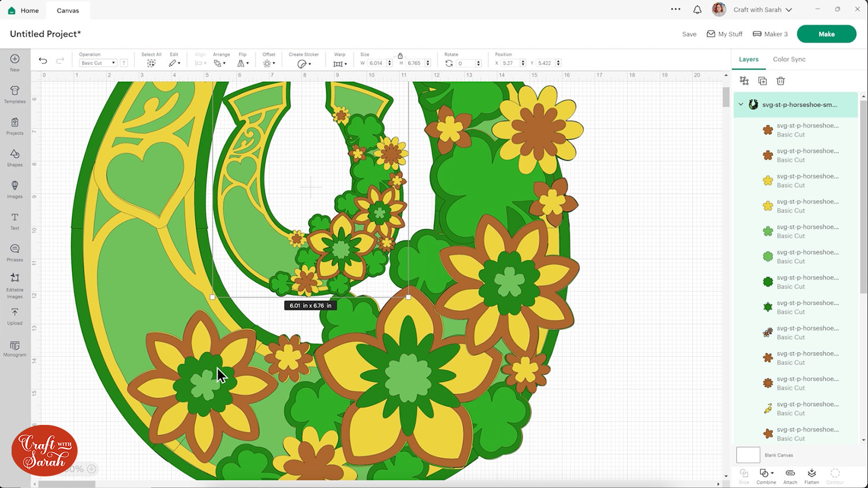The width and height of the screenshot is (868, 488).
Task: Redo the last undone action
Action: click(x=60, y=60)
